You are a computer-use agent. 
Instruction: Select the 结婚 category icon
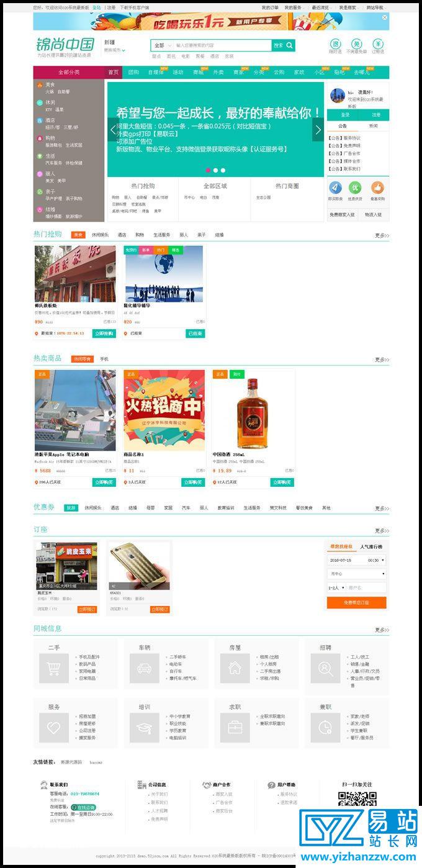38,210
